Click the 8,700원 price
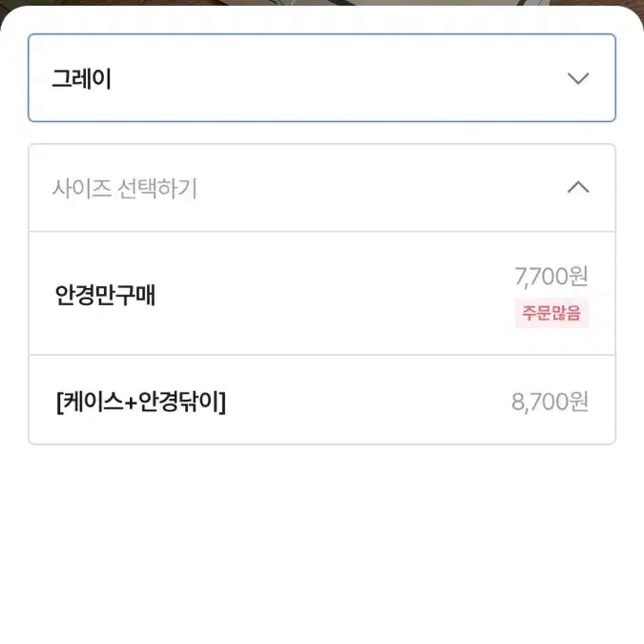 550,402
